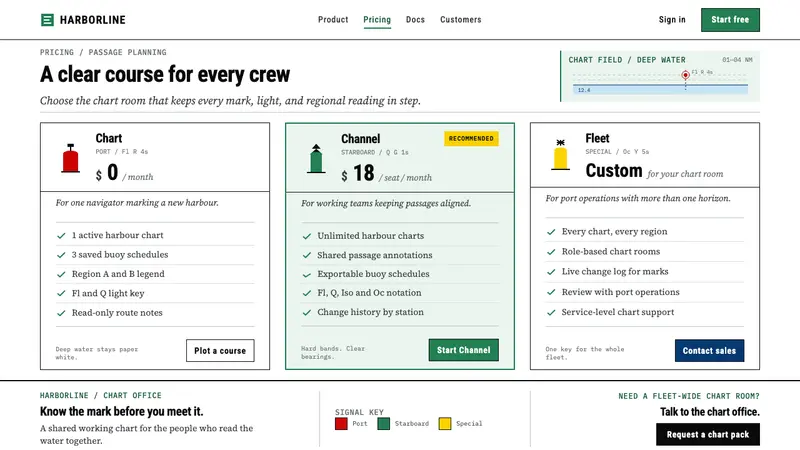Click Request a chart pack button
This screenshot has width=800, height=450.
(708, 435)
